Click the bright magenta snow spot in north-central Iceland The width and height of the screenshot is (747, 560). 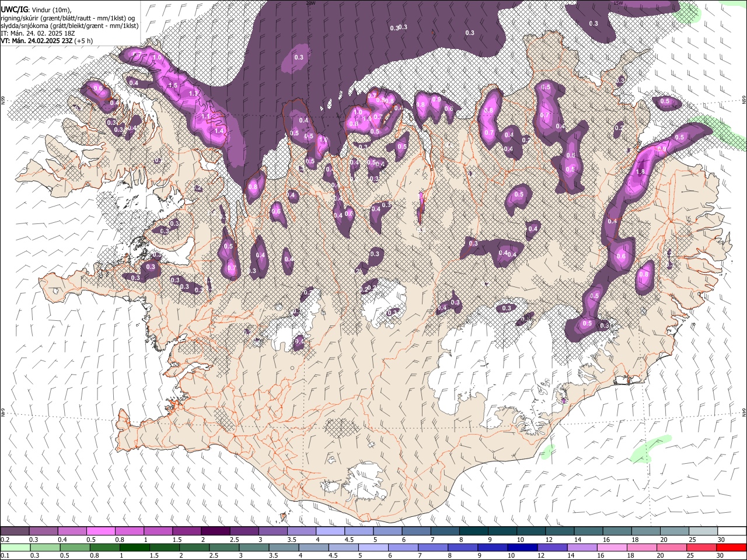[421, 208]
